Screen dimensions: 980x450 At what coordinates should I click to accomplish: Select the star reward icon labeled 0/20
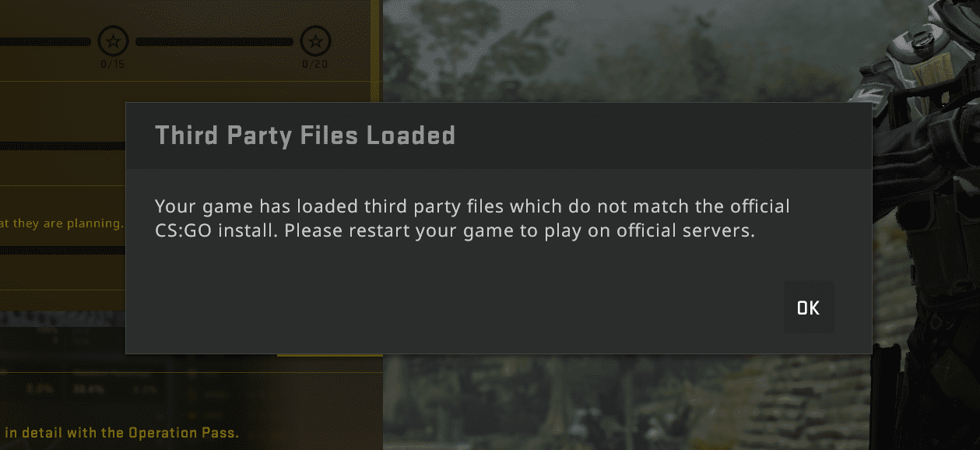(x=315, y=41)
